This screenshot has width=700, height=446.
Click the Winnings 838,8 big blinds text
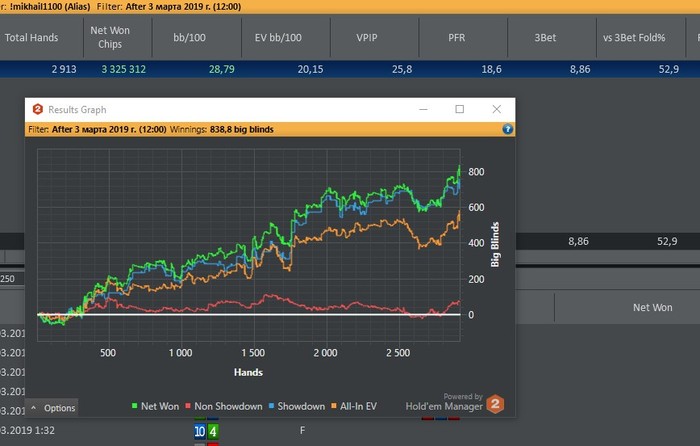[x=222, y=129]
